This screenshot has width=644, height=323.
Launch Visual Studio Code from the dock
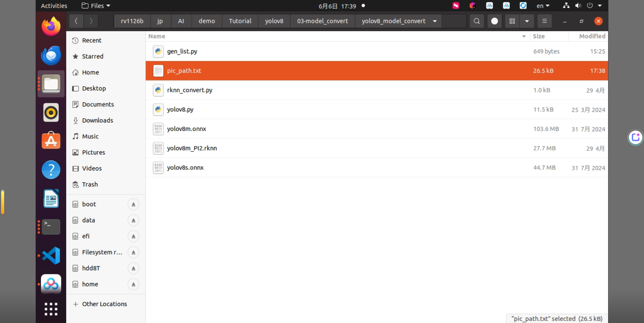point(51,256)
